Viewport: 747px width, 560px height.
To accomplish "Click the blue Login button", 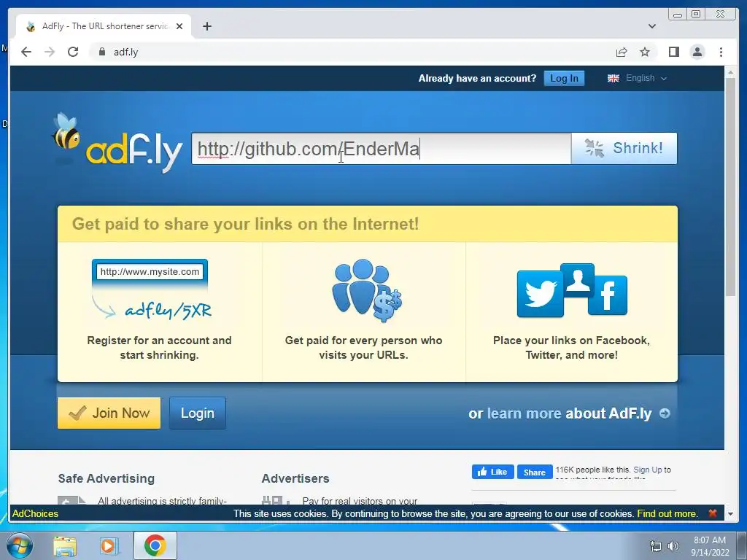I will click(x=197, y=413).
